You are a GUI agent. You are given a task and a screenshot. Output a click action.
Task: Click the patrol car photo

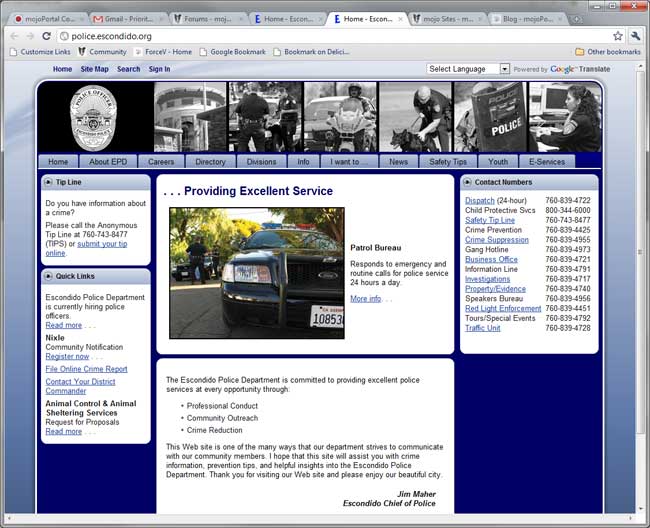coord(256,272)
